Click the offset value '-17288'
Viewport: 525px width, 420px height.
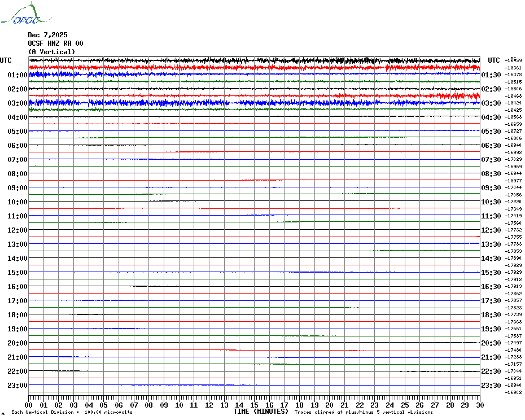click(513, 357)
